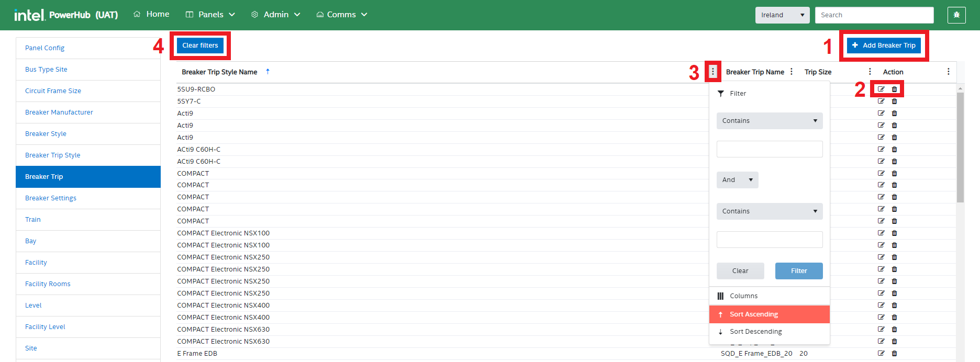Select Sort Descending in column menu

tap(755, 332)
